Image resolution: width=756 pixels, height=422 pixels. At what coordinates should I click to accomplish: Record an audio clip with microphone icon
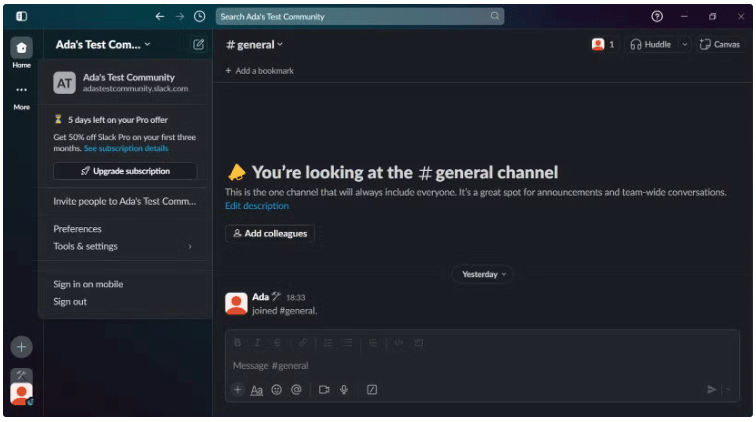tap(344, 390)
